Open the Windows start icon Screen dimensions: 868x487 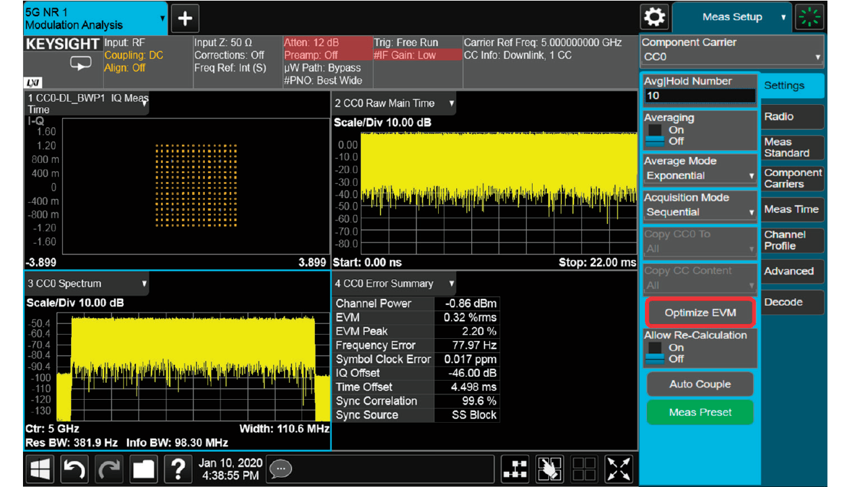click(x=41, y=469)
